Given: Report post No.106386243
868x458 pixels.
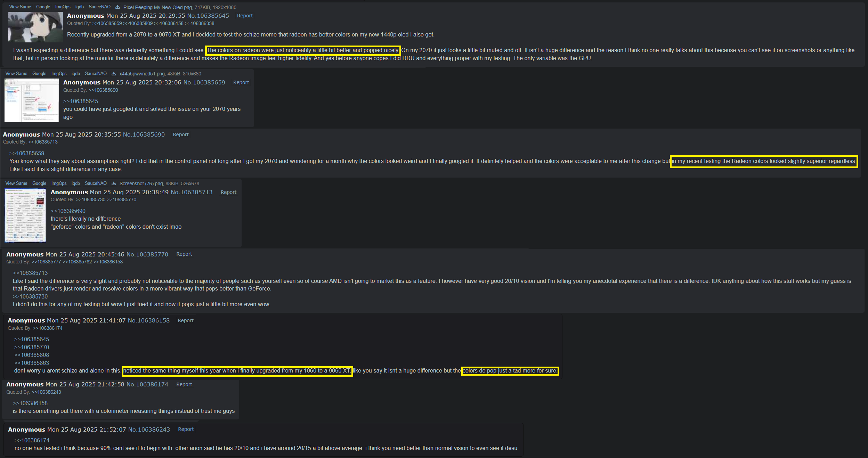Looking at the screenshot, I should 186,429.
